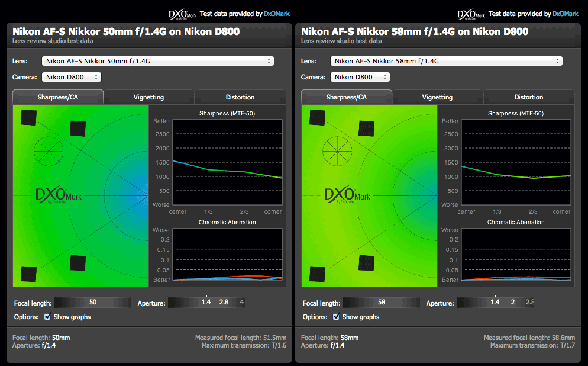Click 'Focal length: 58mm' summary text

(x=330, y=338)
